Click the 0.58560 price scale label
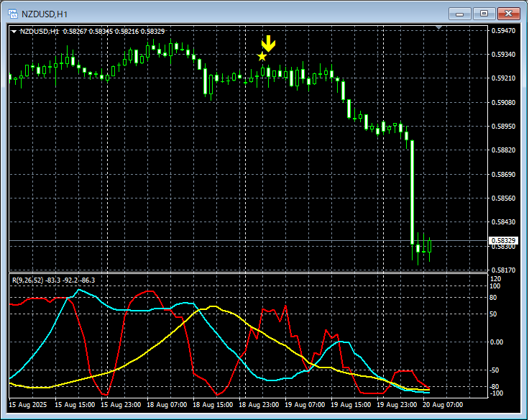This screenshot has height=420, width=529. (503, 198)
